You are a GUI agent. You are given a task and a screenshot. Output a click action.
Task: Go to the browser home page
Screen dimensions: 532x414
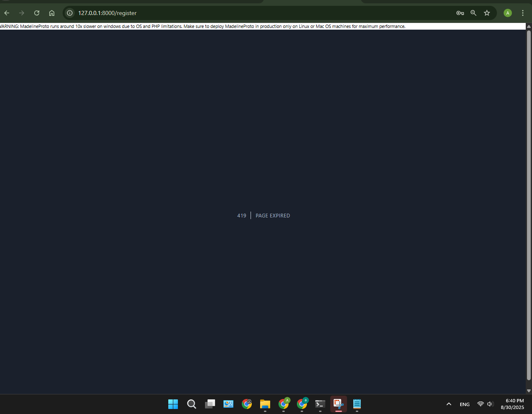pyautogui.click(x=52, y=13)
